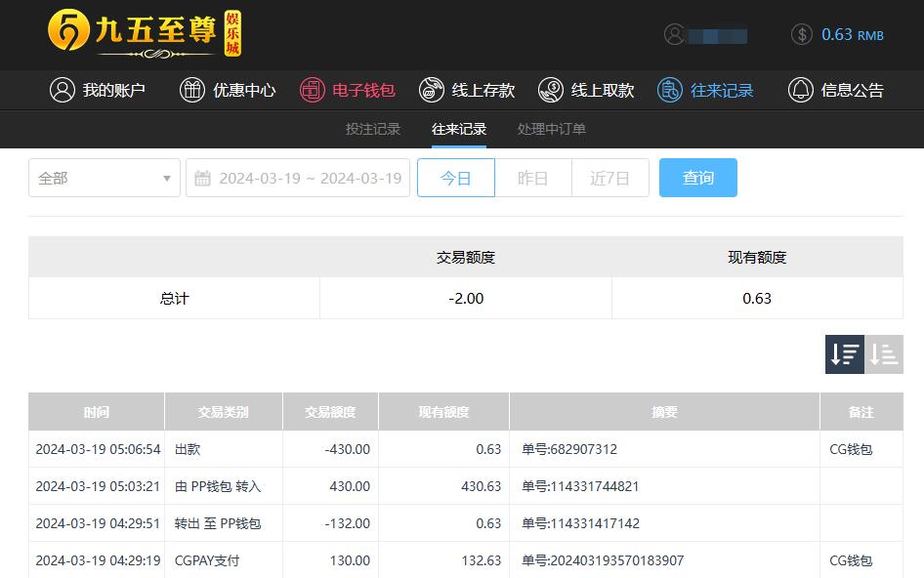924x578 pixels.
Task: Select order number 单号:114331744821
Action: click(580, 486)
